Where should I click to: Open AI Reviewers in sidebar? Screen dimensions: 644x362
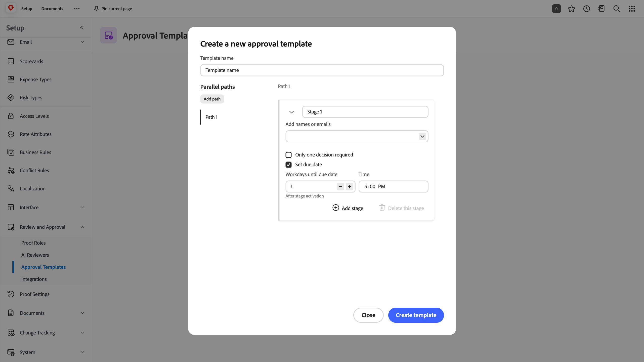pos(35,255)
